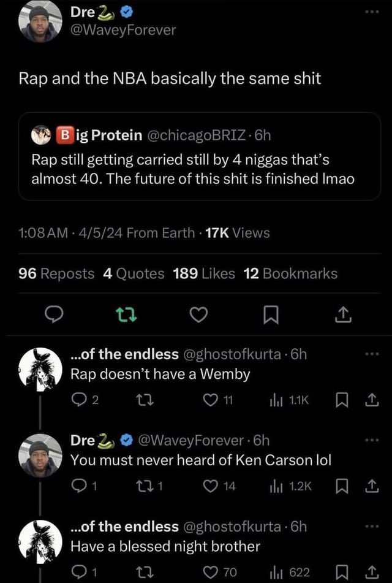Repost the main tweet via green arrows

(x=126, y=315)
